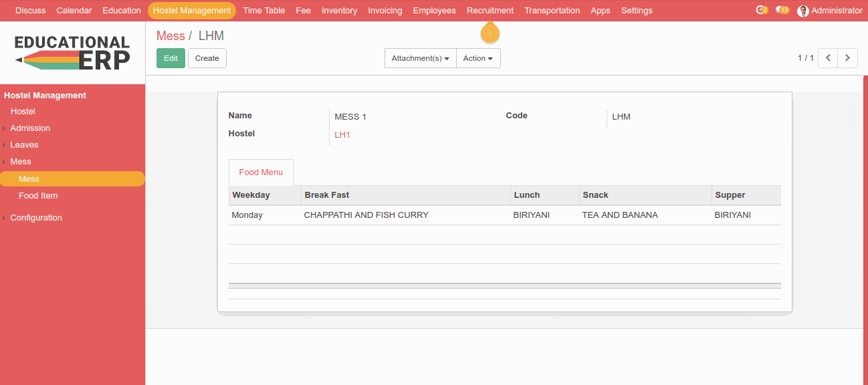Click the Educational ERP logo
Image resolution: width=868 pixels, height=385 pixels.
click(x=72, y=52)
